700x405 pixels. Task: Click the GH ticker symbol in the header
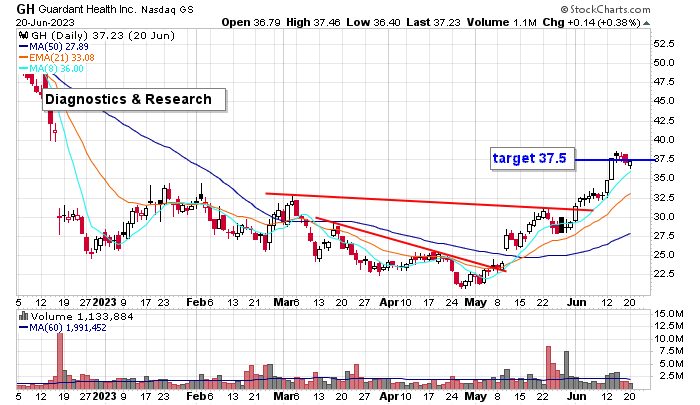(x=25, y=9)
